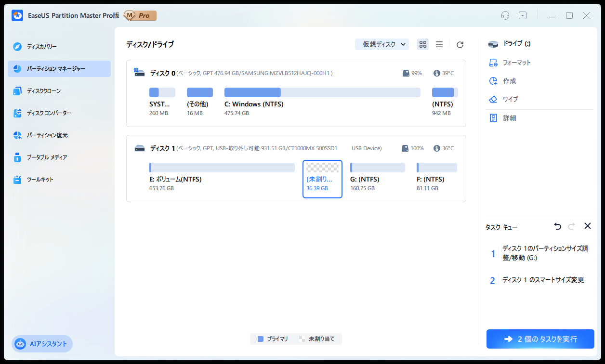This screenshot has width=605, height=364.
Task: Switch to list view layout
Action: coord(439,44)
